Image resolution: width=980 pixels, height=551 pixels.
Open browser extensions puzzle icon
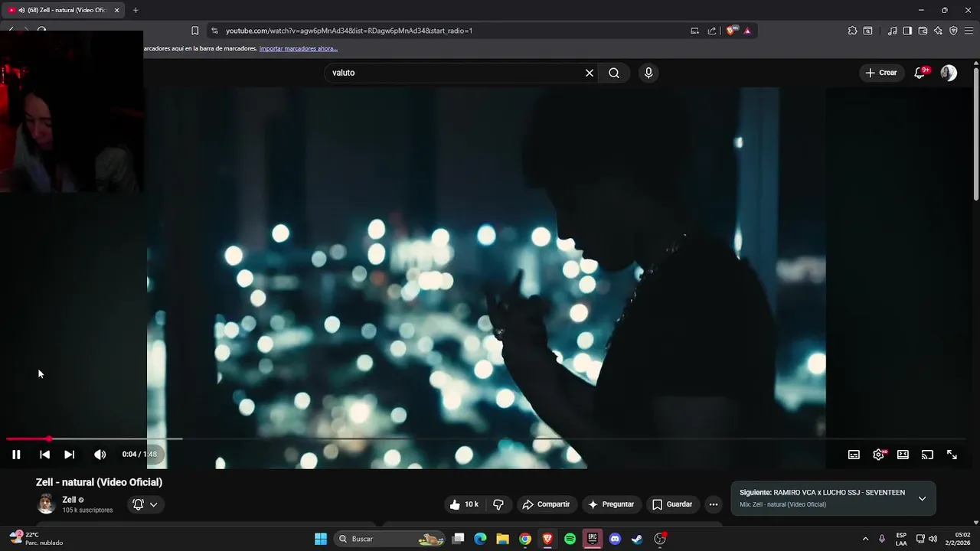(852, 31)
